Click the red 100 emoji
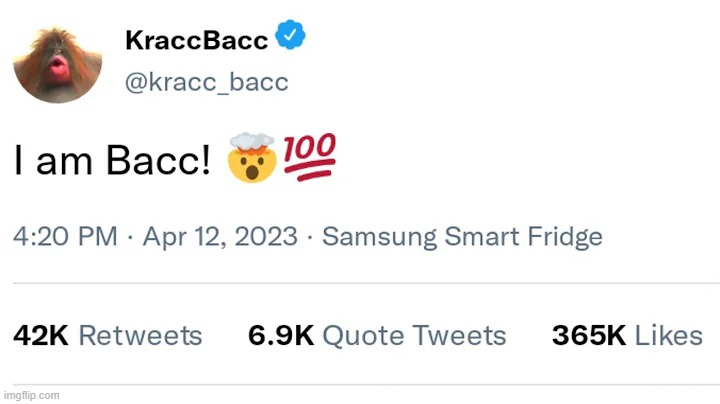 pyautogui.click(x=310, y=160)
